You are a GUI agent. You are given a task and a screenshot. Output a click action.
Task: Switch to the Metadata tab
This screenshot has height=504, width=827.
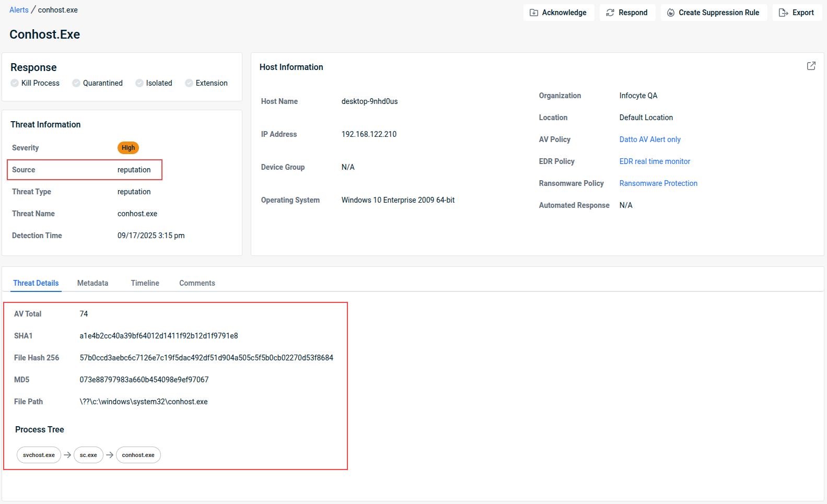coord(92,283)
